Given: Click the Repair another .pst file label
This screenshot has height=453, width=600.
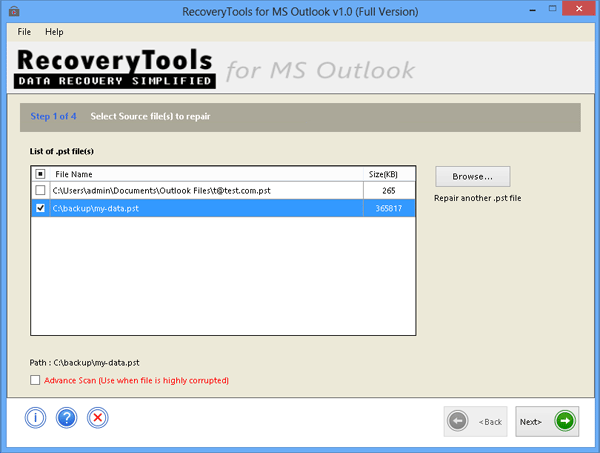Looking at the screenshot, I should (478, 198).
